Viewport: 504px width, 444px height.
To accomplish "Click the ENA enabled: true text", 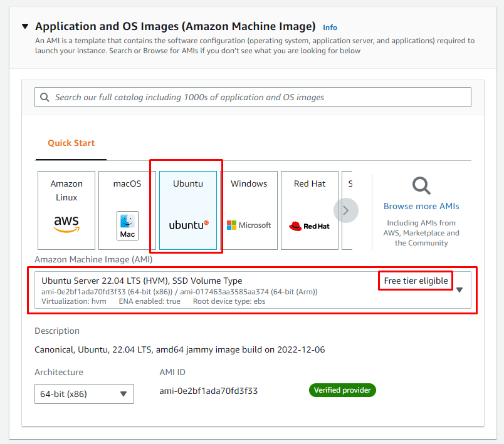I will 149,301.
